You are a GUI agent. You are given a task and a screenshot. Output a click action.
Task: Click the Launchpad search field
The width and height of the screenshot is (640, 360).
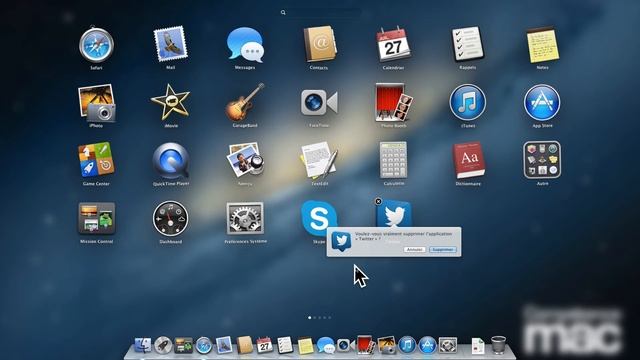(320, 13)
